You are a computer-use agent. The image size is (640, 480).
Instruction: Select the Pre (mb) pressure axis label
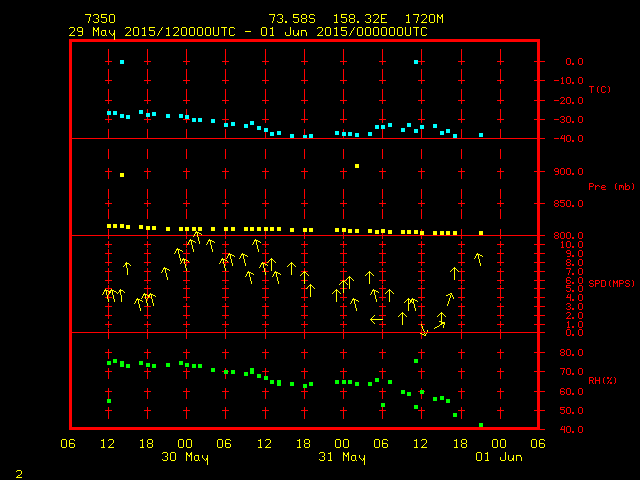(603, 187)
